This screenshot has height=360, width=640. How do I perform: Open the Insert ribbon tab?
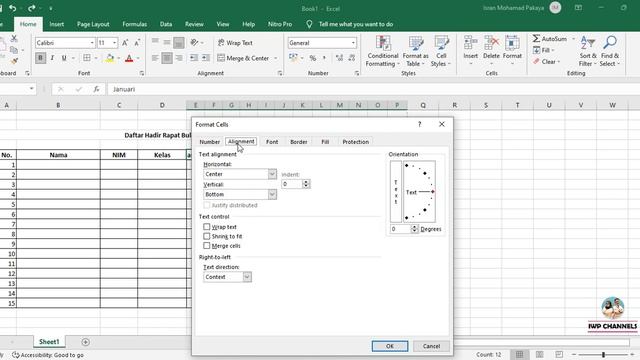[56, 24]
